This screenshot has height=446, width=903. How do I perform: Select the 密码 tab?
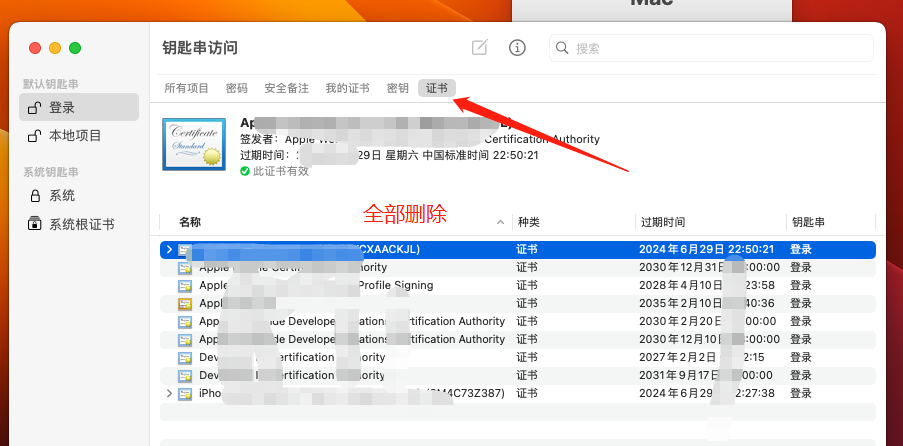tap(237, 88)
